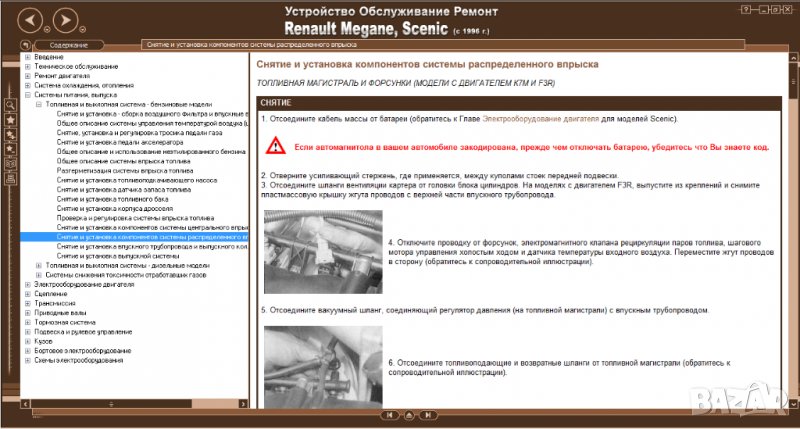Expand Топливная и выхлопная системы - дизельные модели
The height and width of the screenshot is (429, 800).
[x=39, y=265]
